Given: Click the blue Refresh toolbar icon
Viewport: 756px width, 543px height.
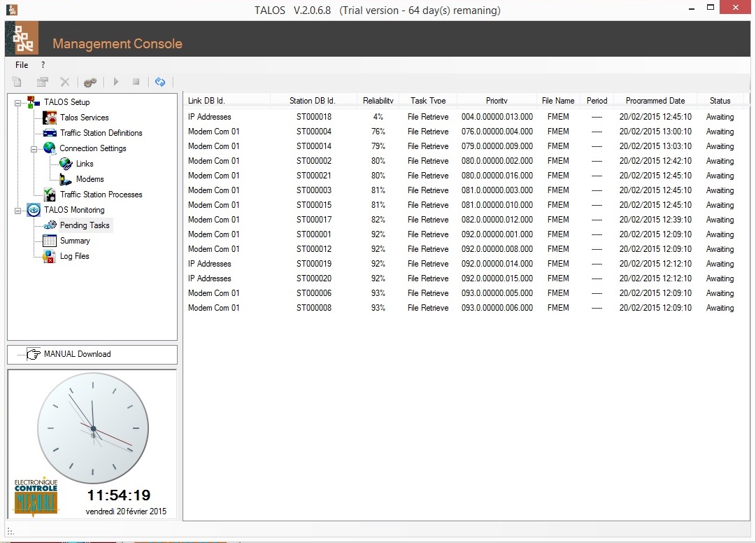Looking at the screenshot, I should pyautogui.click(x=160, y=82).
